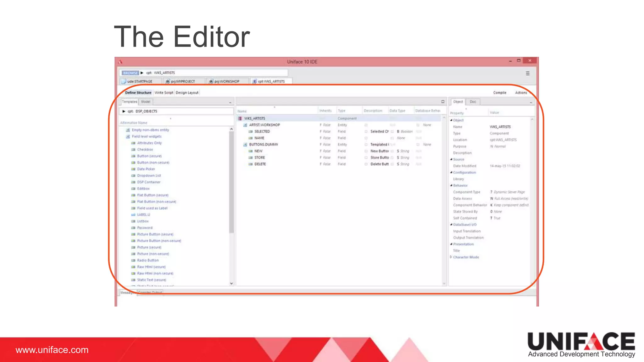Click the Password template icon
This screenshot has width=644, height=362.
coord(133,228)
